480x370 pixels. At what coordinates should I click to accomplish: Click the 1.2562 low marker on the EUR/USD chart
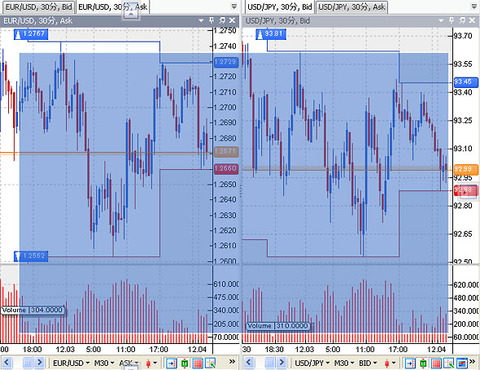31,256
